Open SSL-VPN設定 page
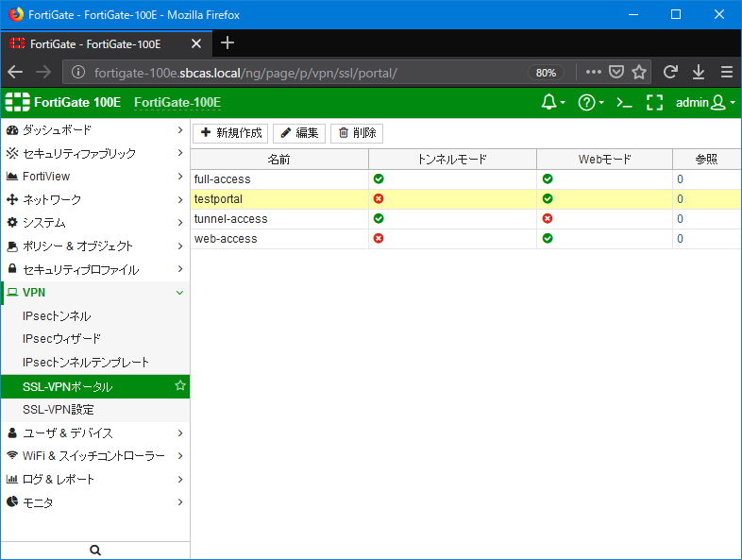Screen dimensions: 742x560 95,410
